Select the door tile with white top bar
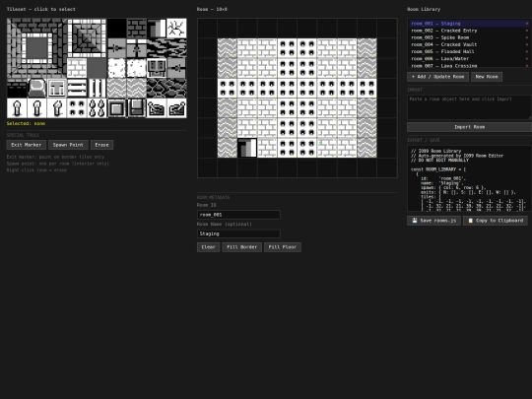The width and height of the screenshot is (532, 399). click(x=137, y=48)
